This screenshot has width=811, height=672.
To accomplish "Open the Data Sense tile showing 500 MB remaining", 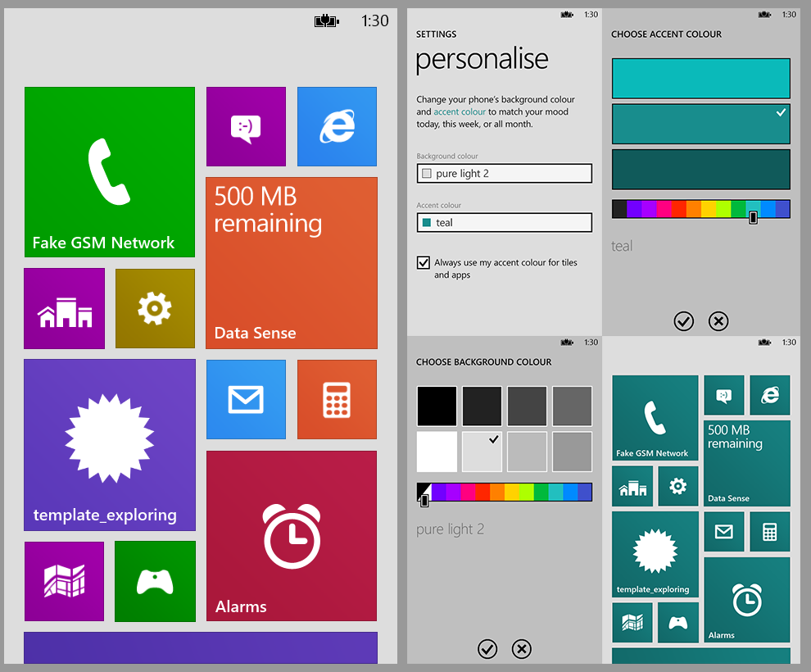I will 291,263.
